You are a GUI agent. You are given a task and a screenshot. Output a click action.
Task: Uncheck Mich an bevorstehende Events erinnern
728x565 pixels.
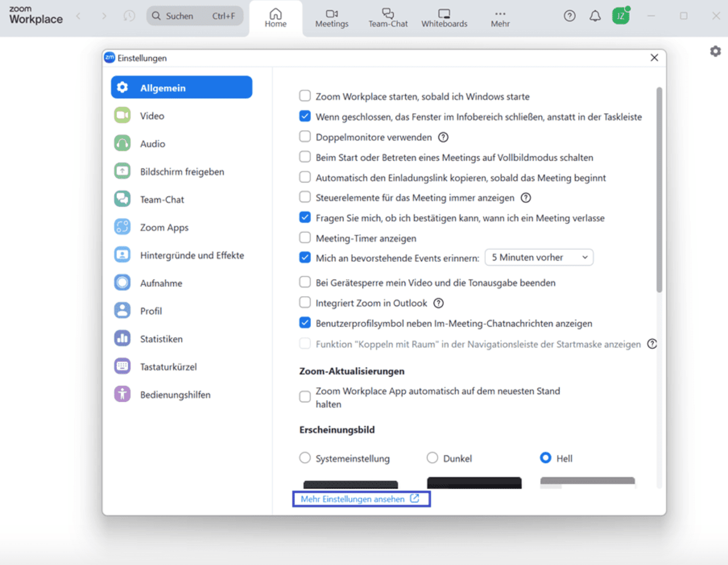point(305,257)
